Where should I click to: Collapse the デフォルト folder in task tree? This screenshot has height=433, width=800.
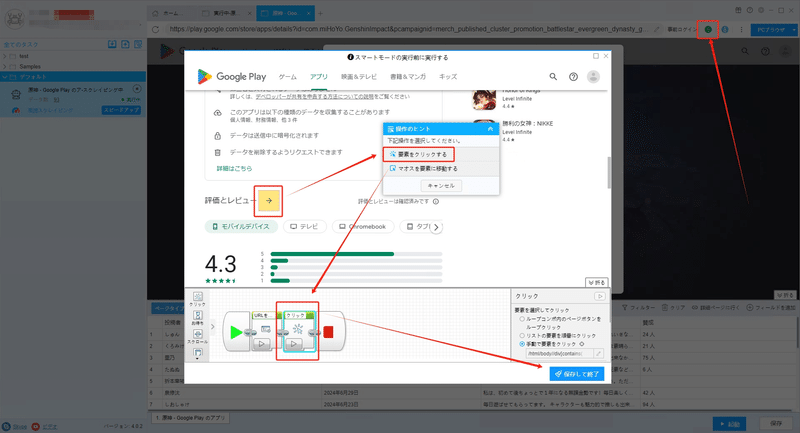pos(5,77)
